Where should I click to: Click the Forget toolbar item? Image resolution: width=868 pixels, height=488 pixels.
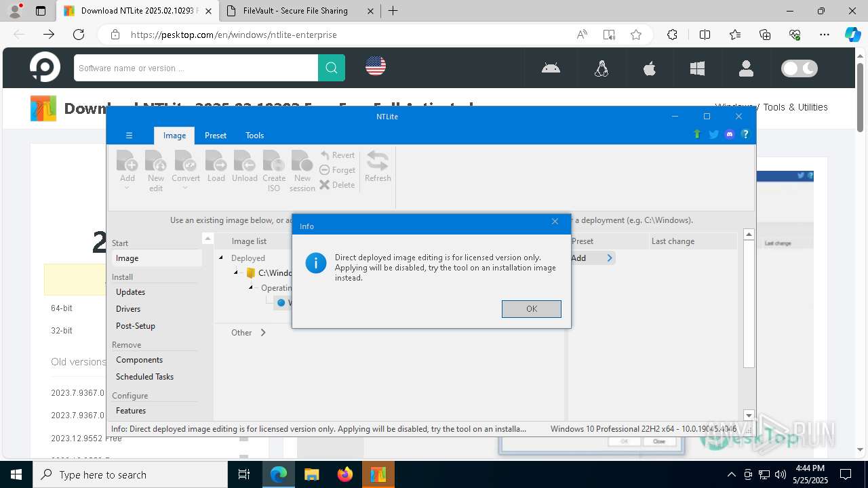point(337,170)
